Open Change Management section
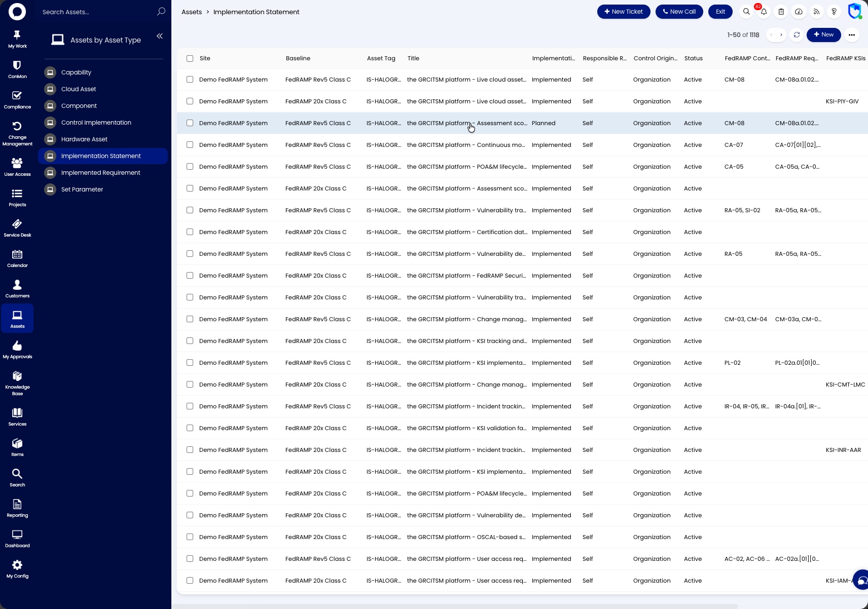 tap(17, 134)
